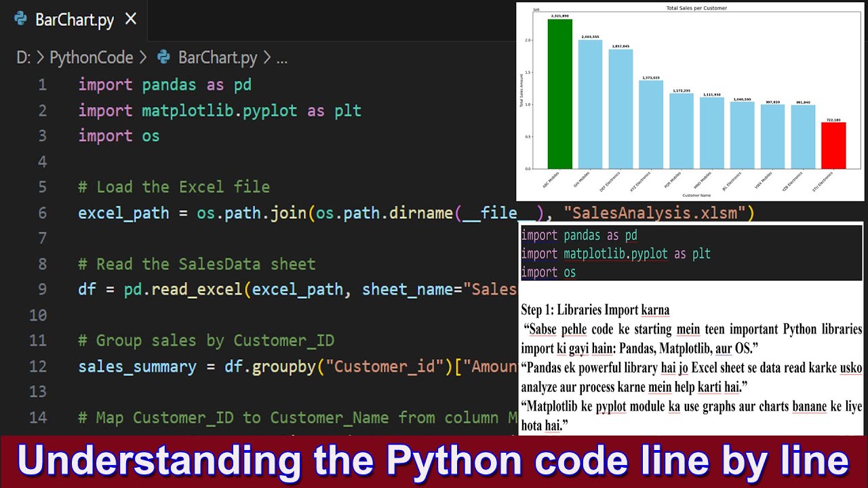Screen dimensions: 868x488
Task: Click 'import os' in the document snippet
Action: pyautogui.click(x=548, y=272)
